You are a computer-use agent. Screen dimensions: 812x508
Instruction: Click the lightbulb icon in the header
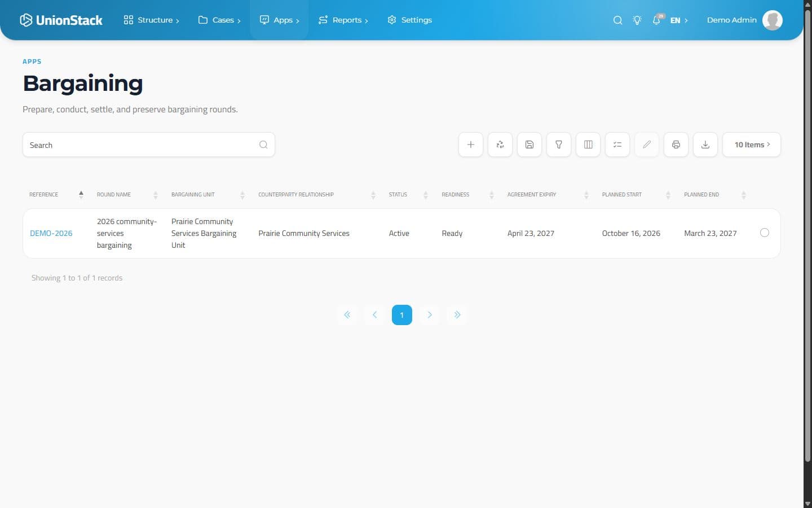click(x=637, y=20)
